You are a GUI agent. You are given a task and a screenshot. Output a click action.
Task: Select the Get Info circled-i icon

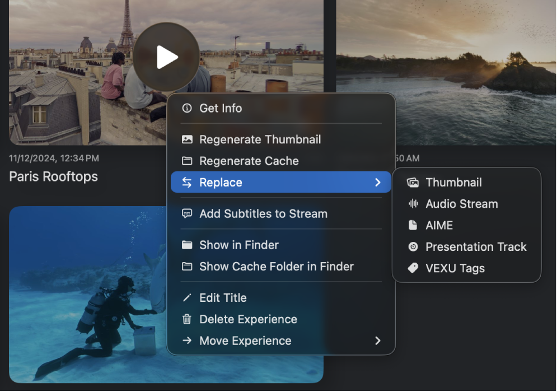point(187,108)
